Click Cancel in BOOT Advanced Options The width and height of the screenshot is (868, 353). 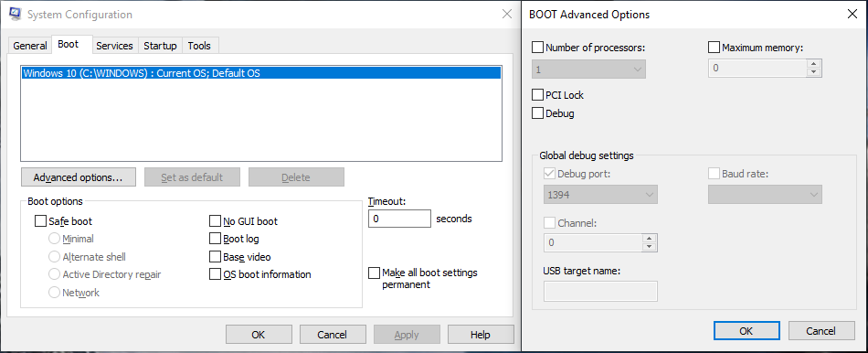821,331
